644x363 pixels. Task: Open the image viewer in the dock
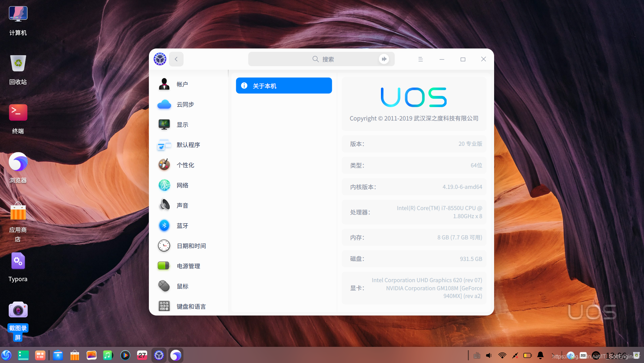pos(92,355)
